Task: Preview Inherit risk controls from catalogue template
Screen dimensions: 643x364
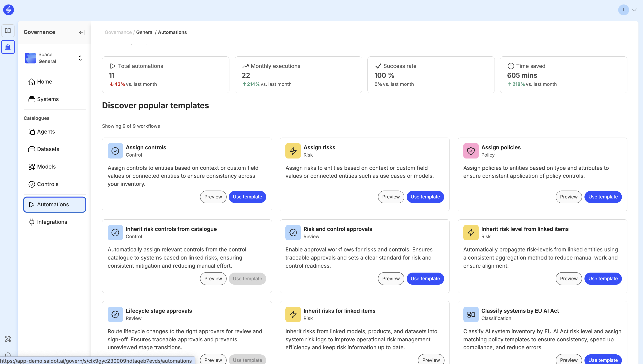Action: point(213,279)
